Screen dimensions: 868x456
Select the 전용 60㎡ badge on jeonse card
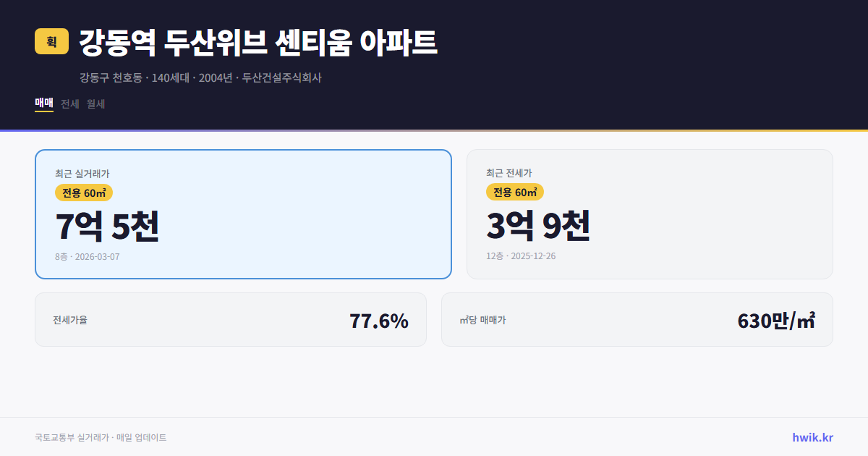[x=516, y=193]
